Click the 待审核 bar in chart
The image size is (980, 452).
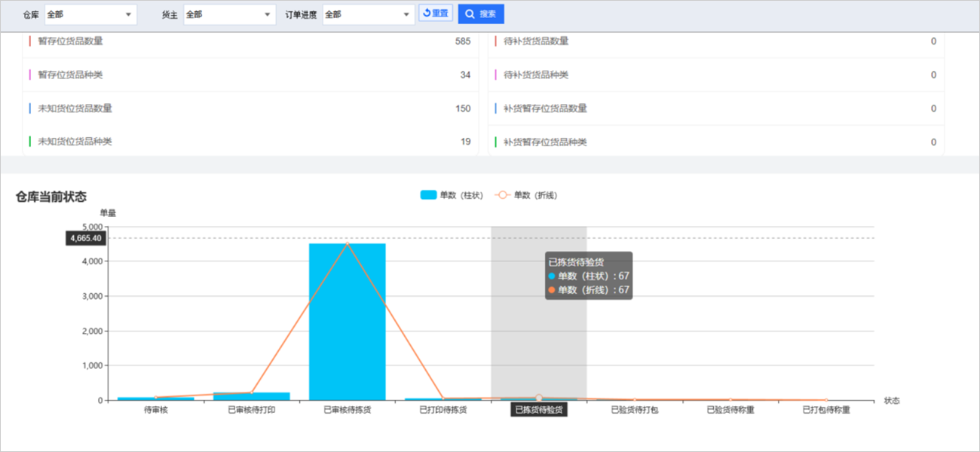click(x=156, y=398)
